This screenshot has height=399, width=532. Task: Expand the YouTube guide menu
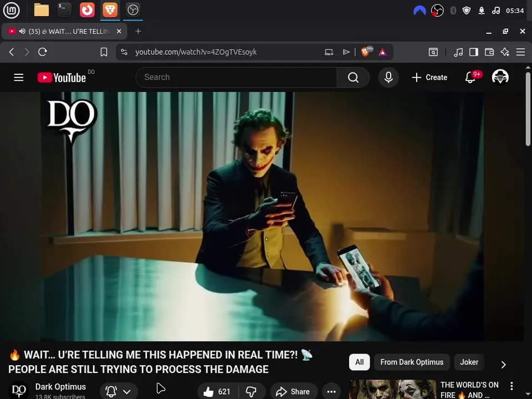click(x=19, y=78)
